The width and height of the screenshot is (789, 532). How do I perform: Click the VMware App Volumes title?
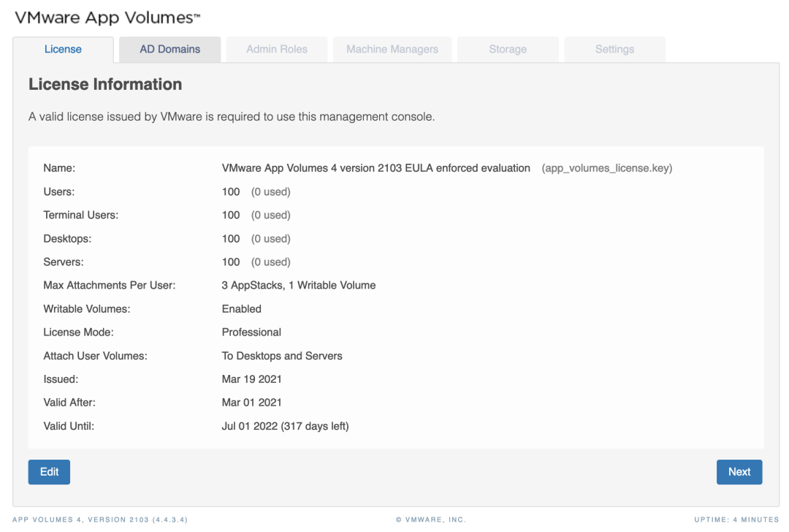107,18
